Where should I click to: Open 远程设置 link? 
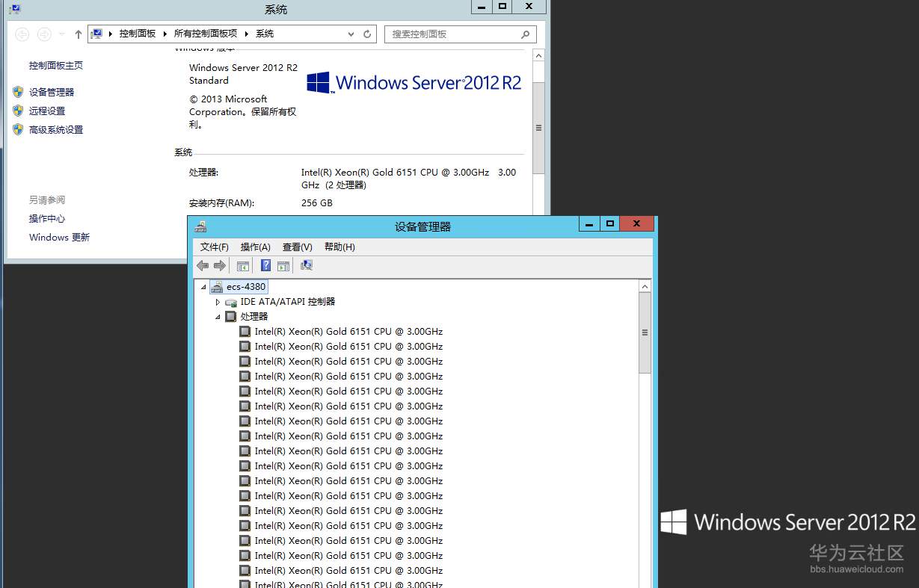[x=47, y=111]
